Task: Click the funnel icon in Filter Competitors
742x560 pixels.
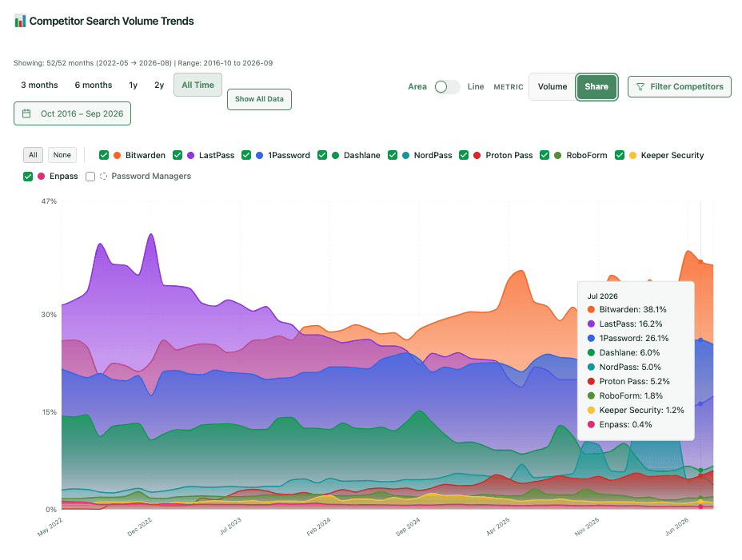Action: pyautogui.click(x=640, y=86)
